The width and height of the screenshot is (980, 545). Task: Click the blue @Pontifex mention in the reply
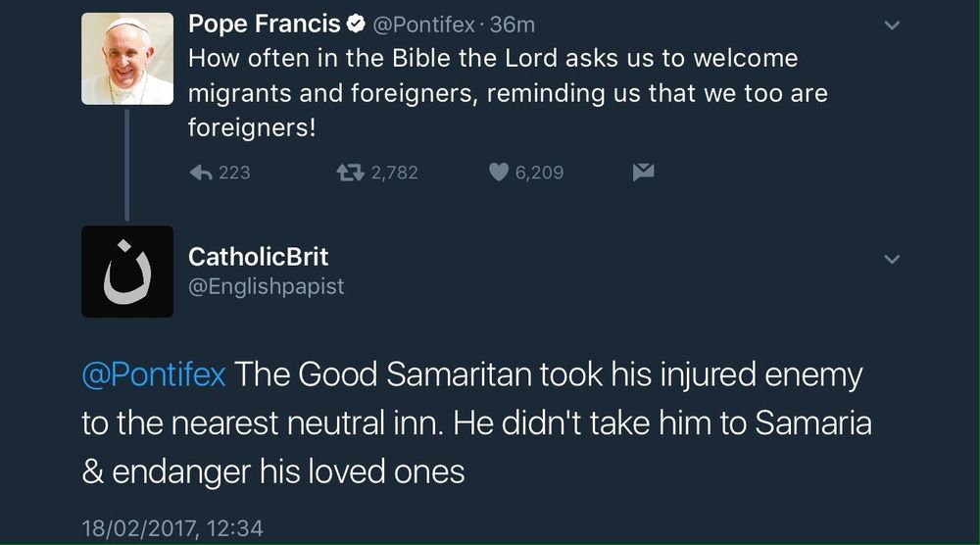(x=153, y=374)
